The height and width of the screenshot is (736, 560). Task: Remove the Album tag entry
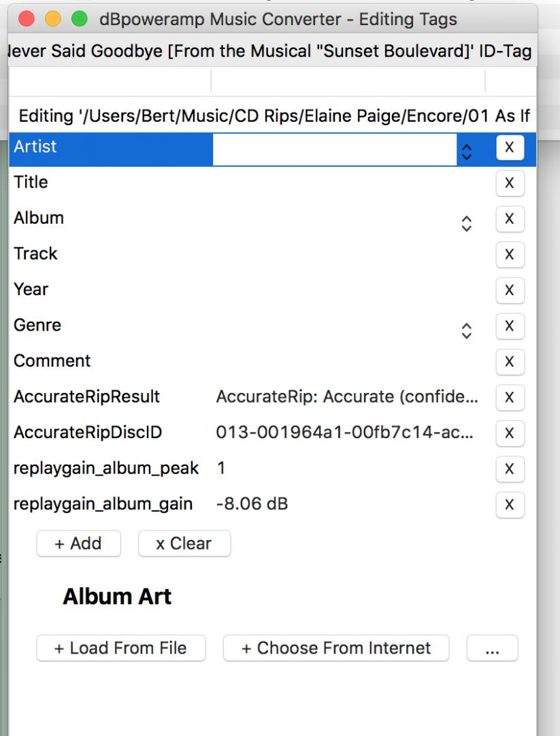pyautogui.click(x=510, y=219)
